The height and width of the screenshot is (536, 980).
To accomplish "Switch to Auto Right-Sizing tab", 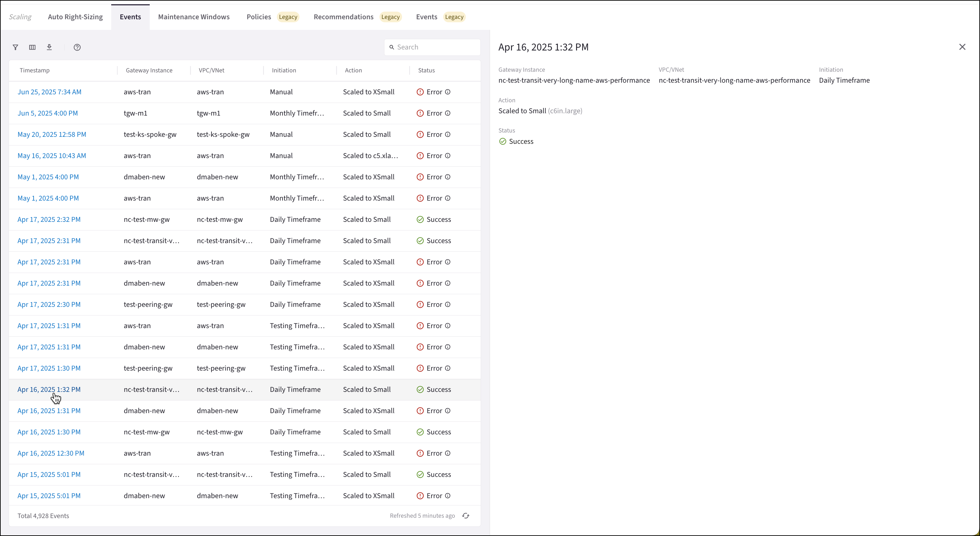I will [x=75, y=17].
